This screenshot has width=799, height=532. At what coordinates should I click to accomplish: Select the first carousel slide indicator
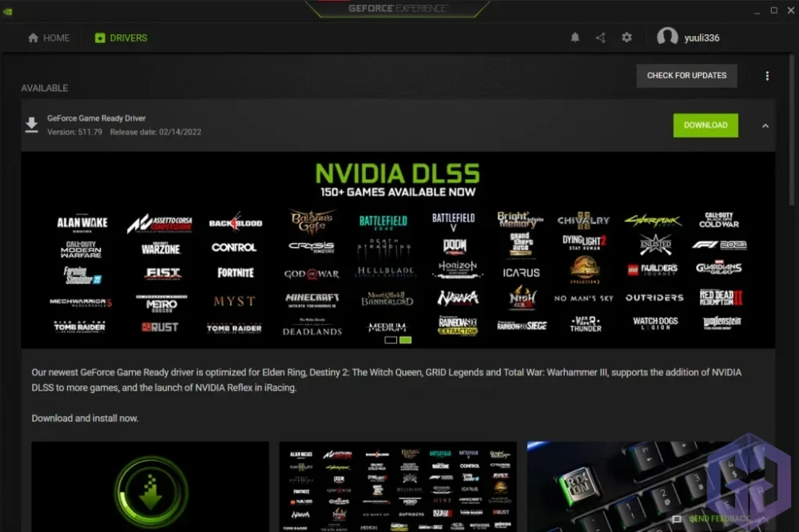coord(391,339)
